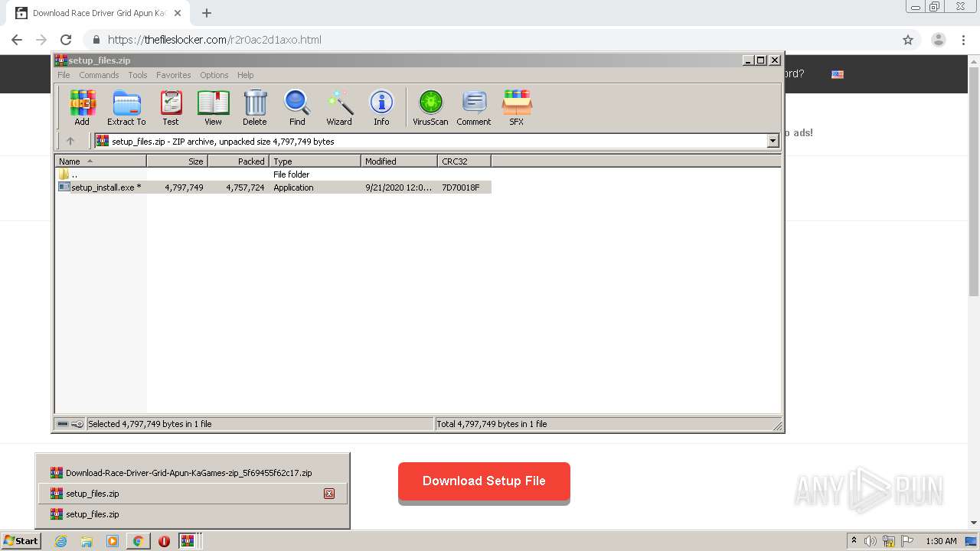The height and width of the screenshot is (551, 980).
Task: Click the Add toolbar icon in WinRAR
Action: [x=82, y=107]
